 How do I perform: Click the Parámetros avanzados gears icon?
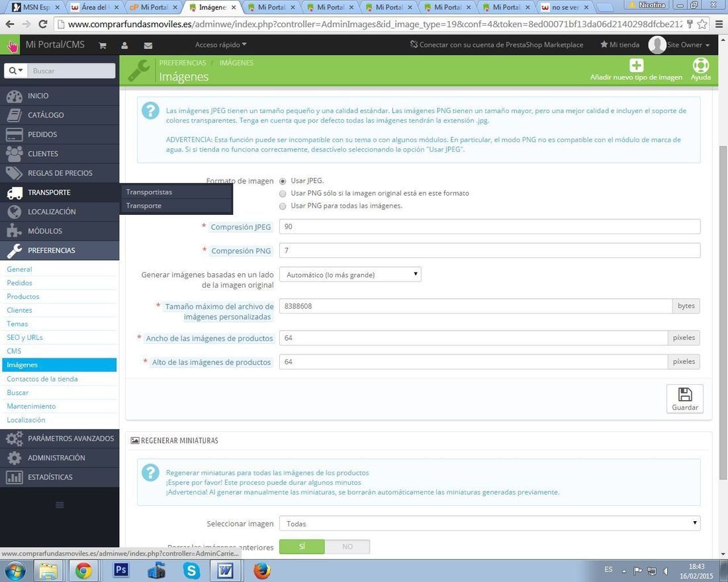coord(15,438)
